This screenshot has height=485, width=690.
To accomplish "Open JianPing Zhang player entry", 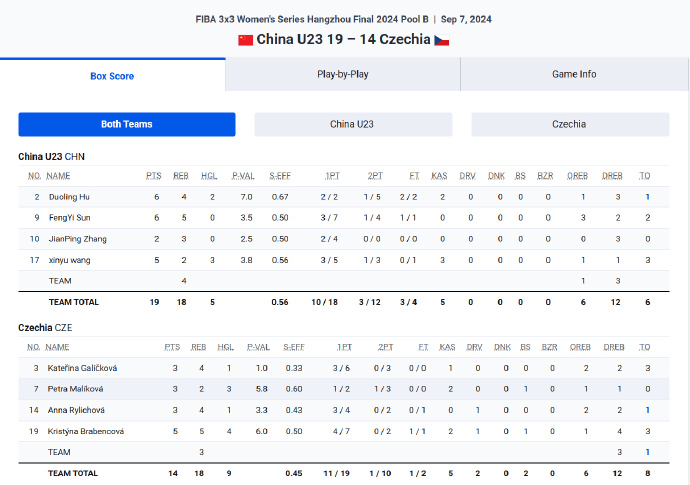I will click(77, 239).
